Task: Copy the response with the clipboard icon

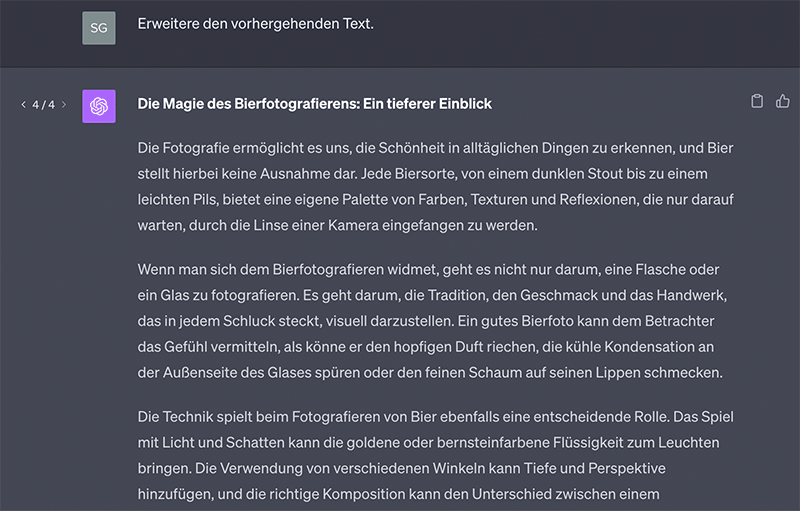Action: click(x=757, y=101)
